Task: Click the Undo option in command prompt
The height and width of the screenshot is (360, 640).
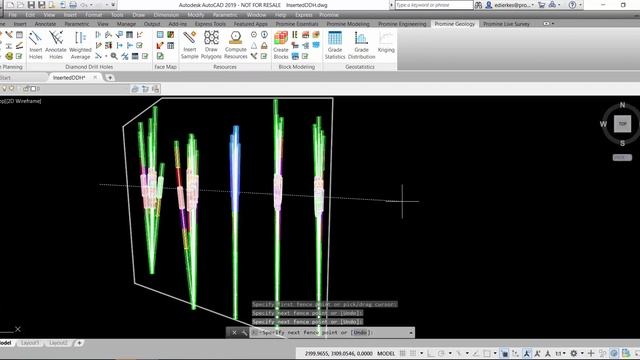Action: click(360, 333)
